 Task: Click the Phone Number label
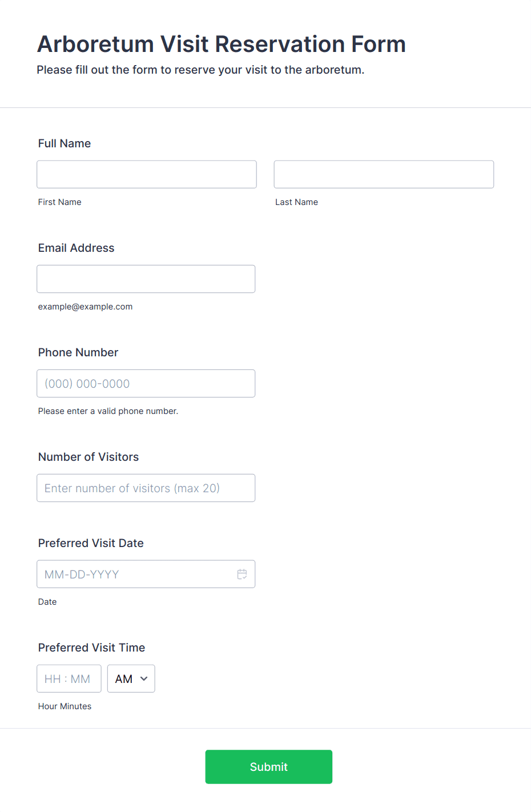(x=78, y=352)
